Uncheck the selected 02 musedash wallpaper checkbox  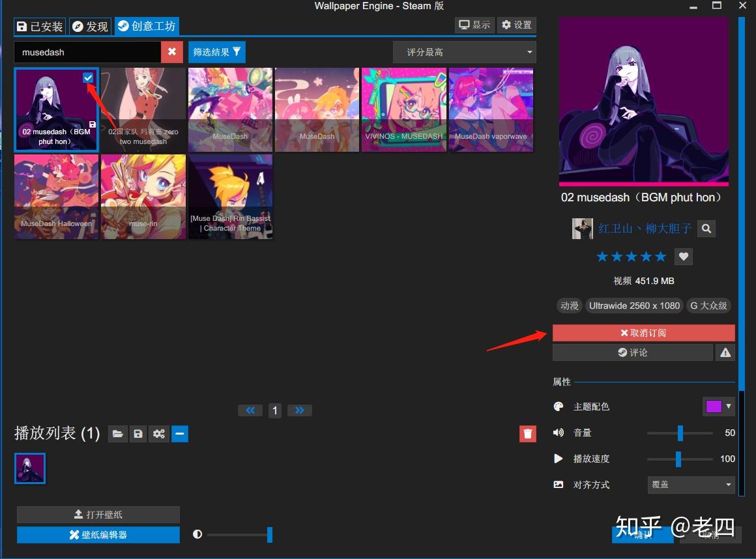point(88,78)
